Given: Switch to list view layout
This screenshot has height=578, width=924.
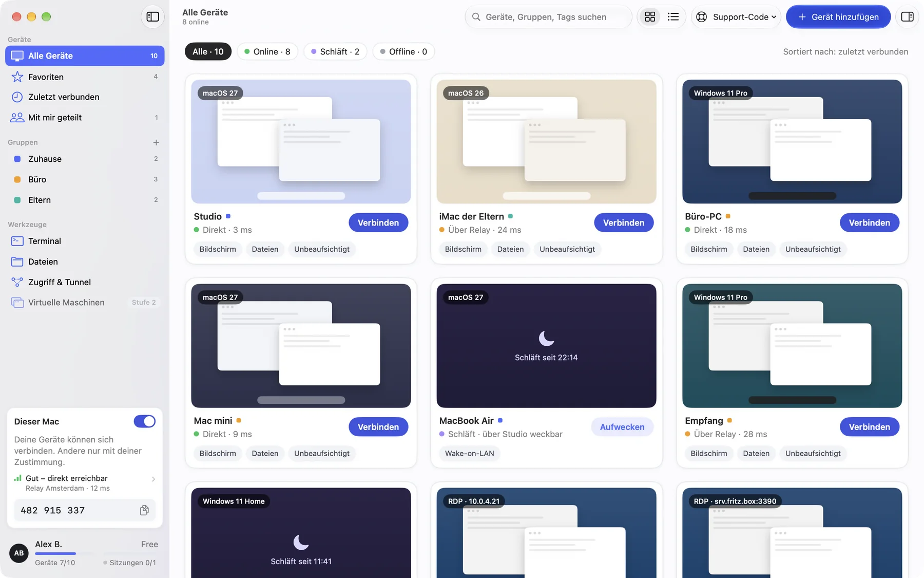Looking at the screenshot, I should [x=673, y=17].
